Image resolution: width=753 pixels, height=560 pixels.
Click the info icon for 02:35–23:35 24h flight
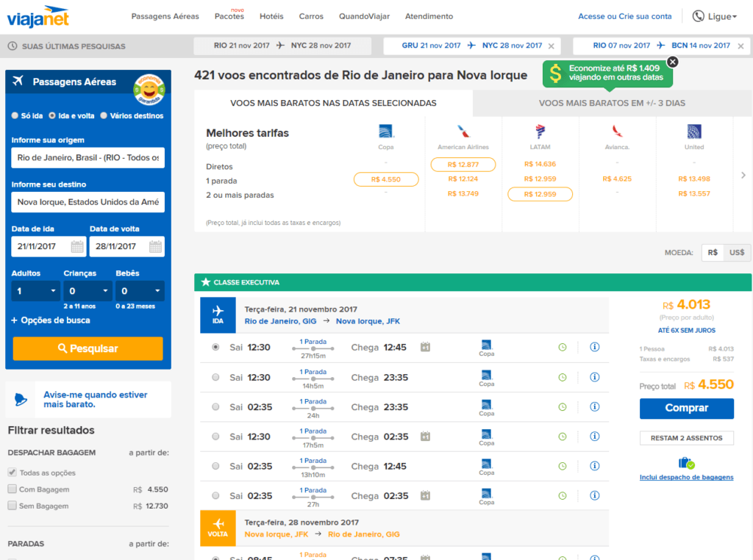(x=594, y=407)
